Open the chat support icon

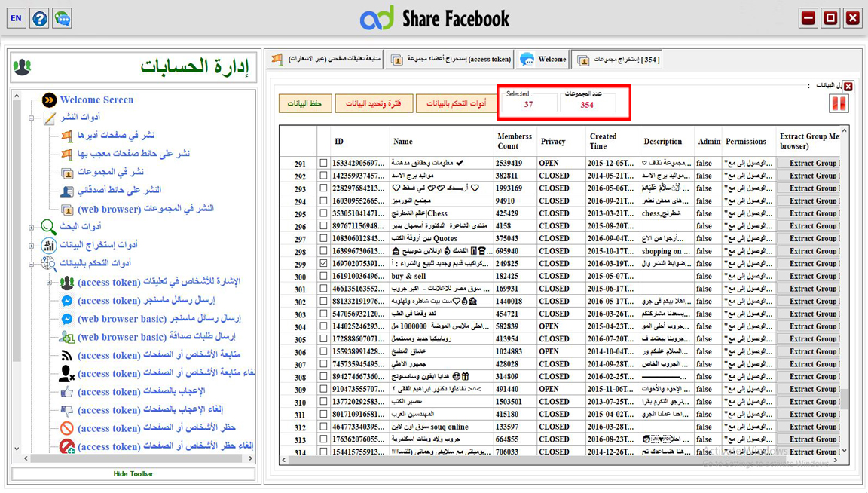(x=62, y=18)
